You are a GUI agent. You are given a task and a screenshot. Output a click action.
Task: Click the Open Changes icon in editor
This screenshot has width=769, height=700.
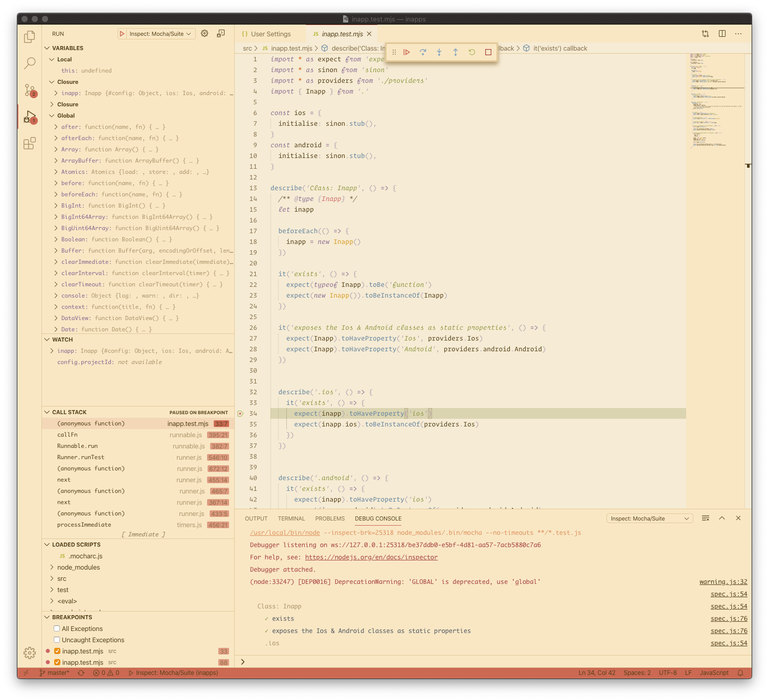706,34
